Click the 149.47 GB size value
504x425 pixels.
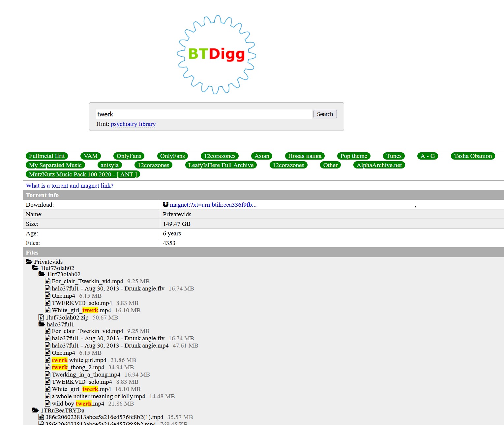click(x=177, y=224)
